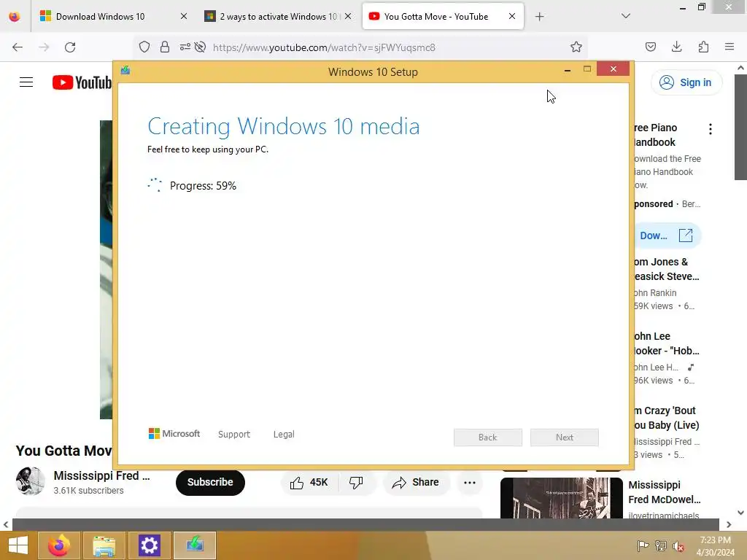Go back with the browser back arrow
Image resolution: width=747 pixels, height=560 pixels.
coord(18,47)
